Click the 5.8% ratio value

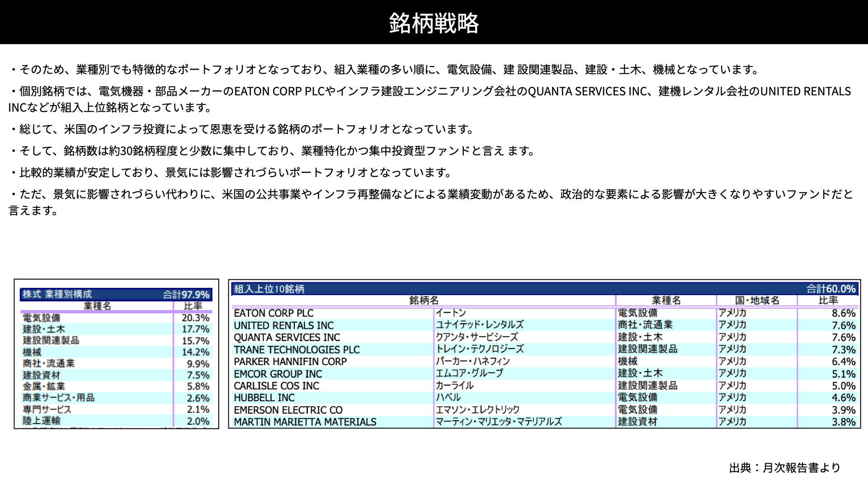click(x=198, y=386)
